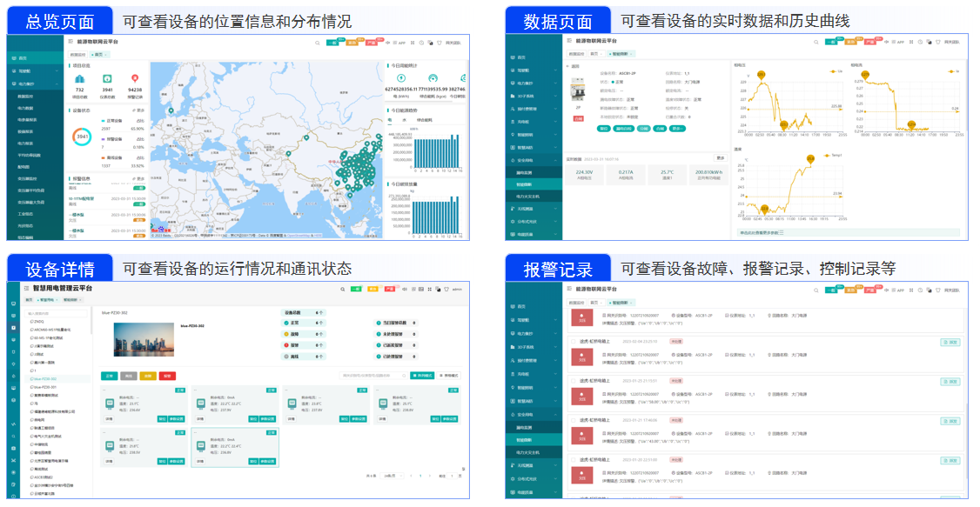The height and width of the screenshot is (507, 980).
Task: Expand 无线测温 in 报警记录 sidebar
Action: (534, 466)
